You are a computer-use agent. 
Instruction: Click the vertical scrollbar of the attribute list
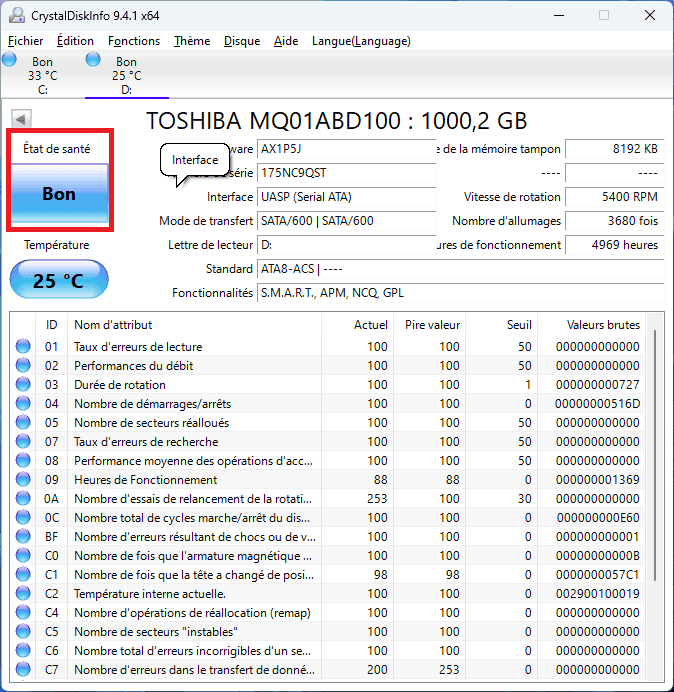pos(655,455)
